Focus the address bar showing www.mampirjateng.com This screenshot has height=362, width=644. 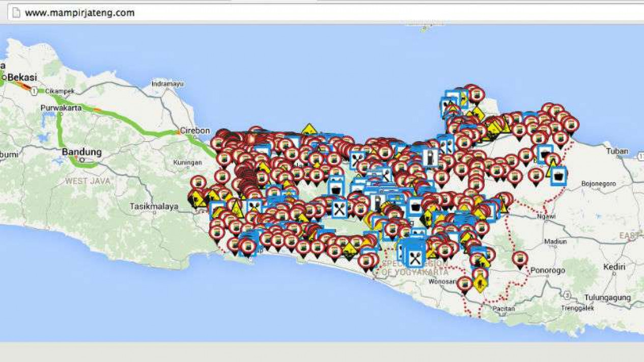click(x=326, y=13)
